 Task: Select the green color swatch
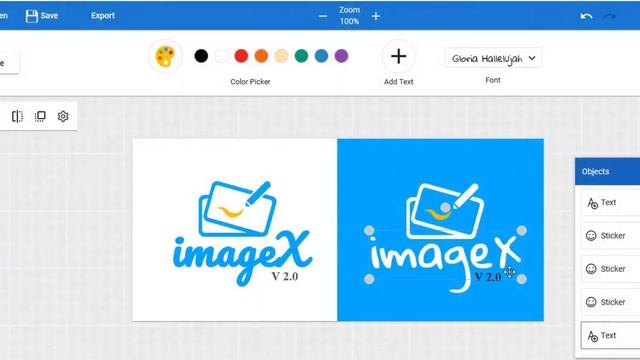point(301,56)
